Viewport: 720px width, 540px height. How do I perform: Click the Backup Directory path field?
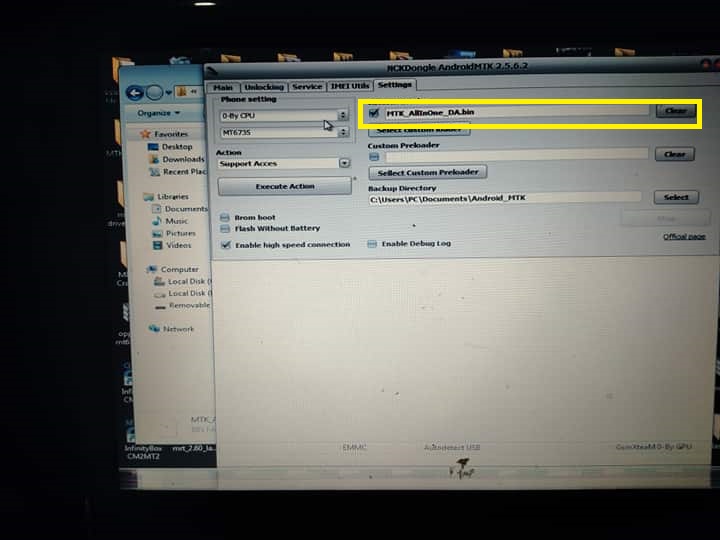pos(505,198)
